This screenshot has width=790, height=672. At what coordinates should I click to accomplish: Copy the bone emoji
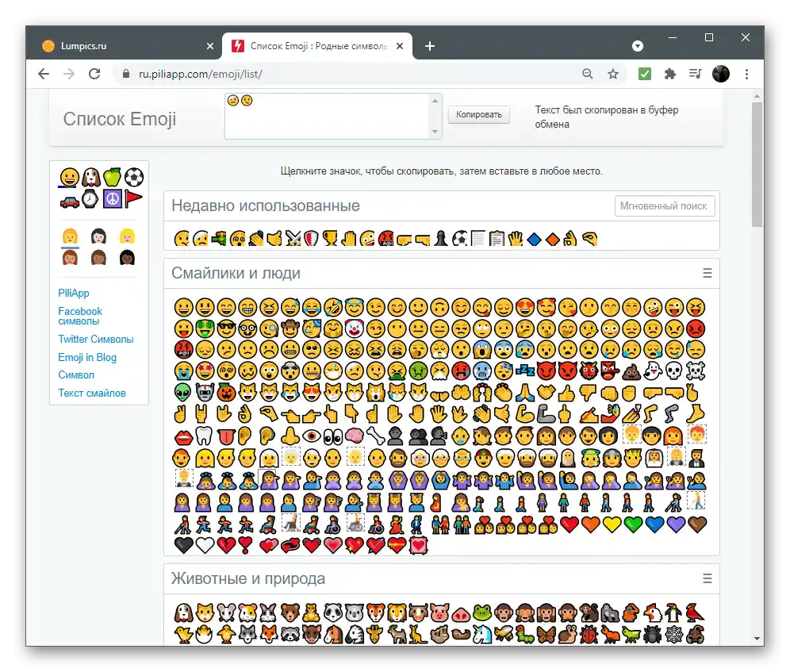pyautogui.click(x=375, y=436)
